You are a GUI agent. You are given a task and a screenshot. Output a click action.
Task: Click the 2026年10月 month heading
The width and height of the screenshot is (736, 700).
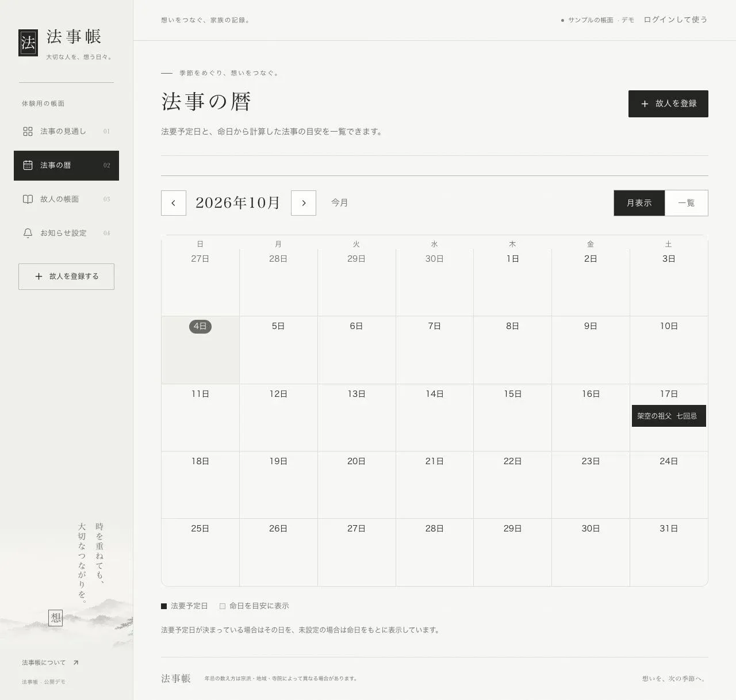[x=238, y=203]
